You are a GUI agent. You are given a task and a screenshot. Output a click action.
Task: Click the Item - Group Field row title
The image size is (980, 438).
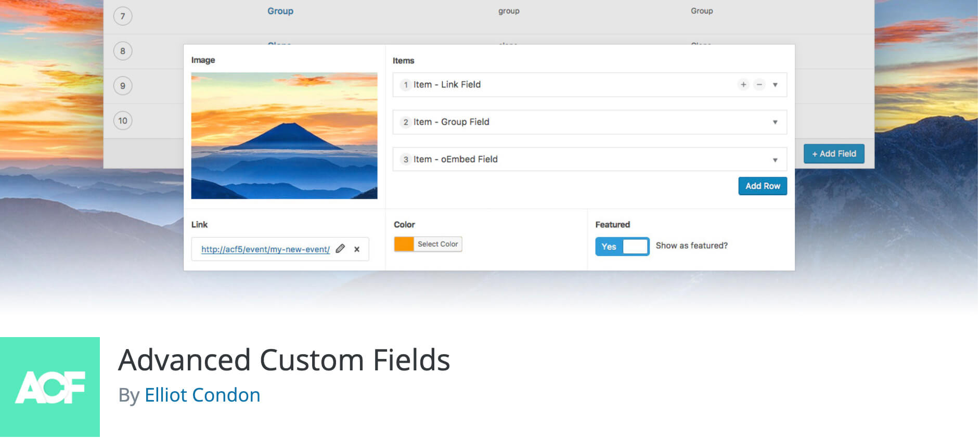[452, 122]
